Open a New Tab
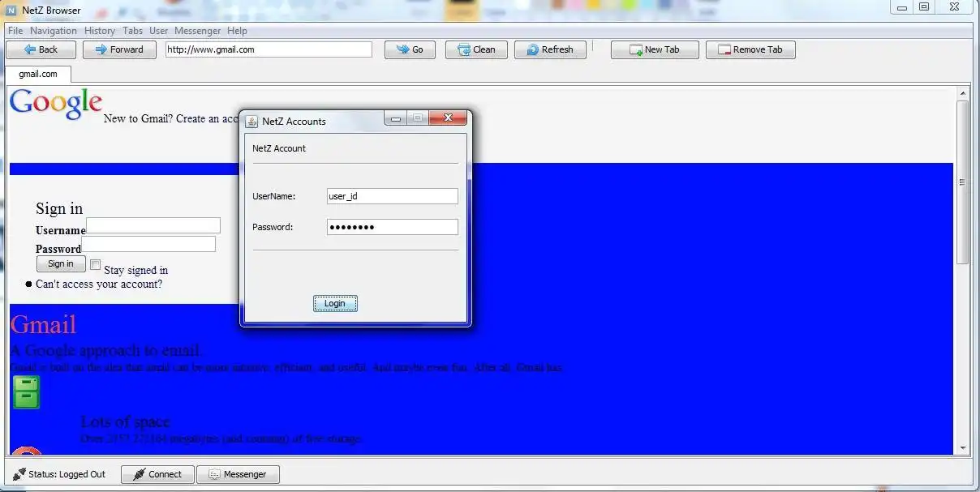The image size is (980, 492). pyautogui.click(x=654, y=49)
